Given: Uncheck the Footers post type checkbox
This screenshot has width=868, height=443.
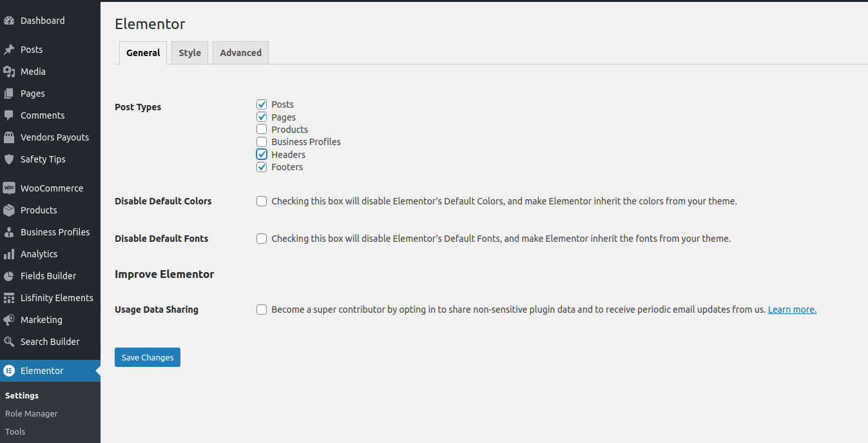Looking at the screenshot, I should coord(262,167).
